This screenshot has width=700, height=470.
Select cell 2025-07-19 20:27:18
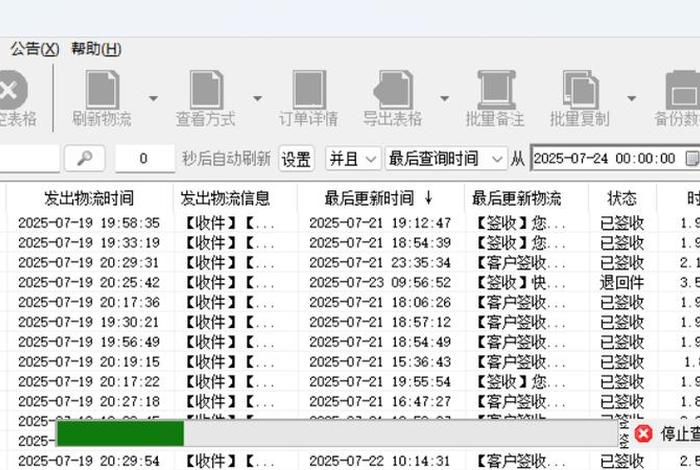(89, 402)
